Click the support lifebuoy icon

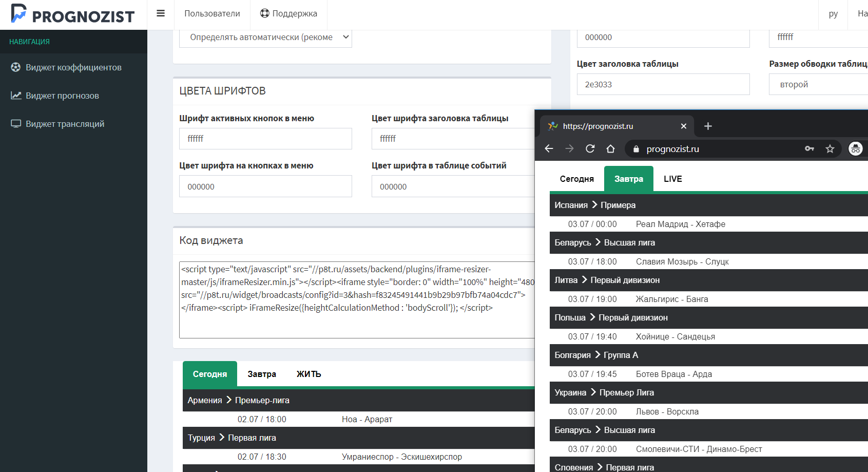pyautogui.click(x=264, y=13)
